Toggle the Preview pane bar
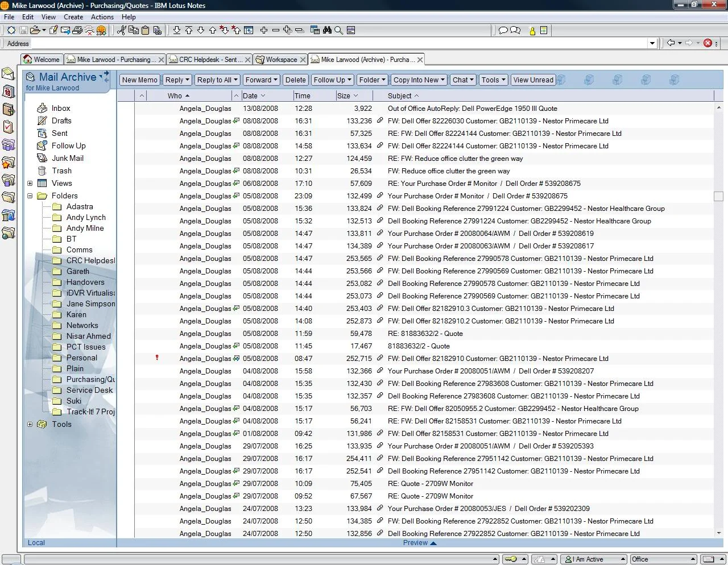The image size is (728, 565). click(x=420, y=543)
